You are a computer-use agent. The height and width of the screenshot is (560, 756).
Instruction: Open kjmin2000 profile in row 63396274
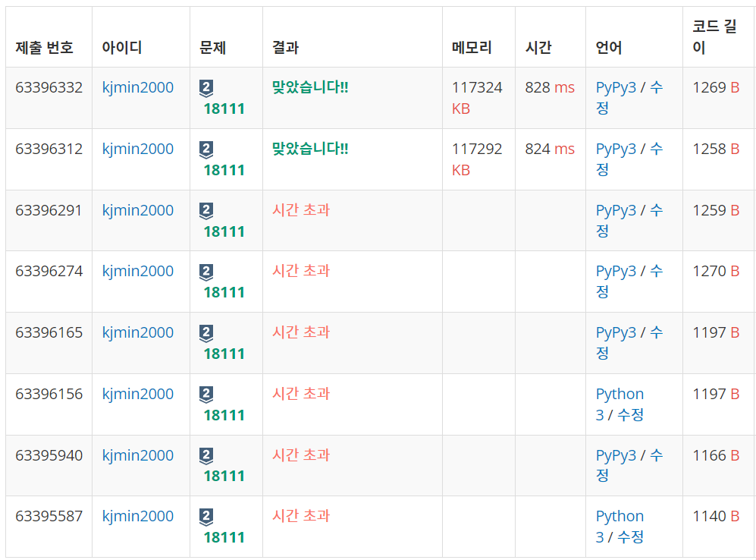point(138,271)
